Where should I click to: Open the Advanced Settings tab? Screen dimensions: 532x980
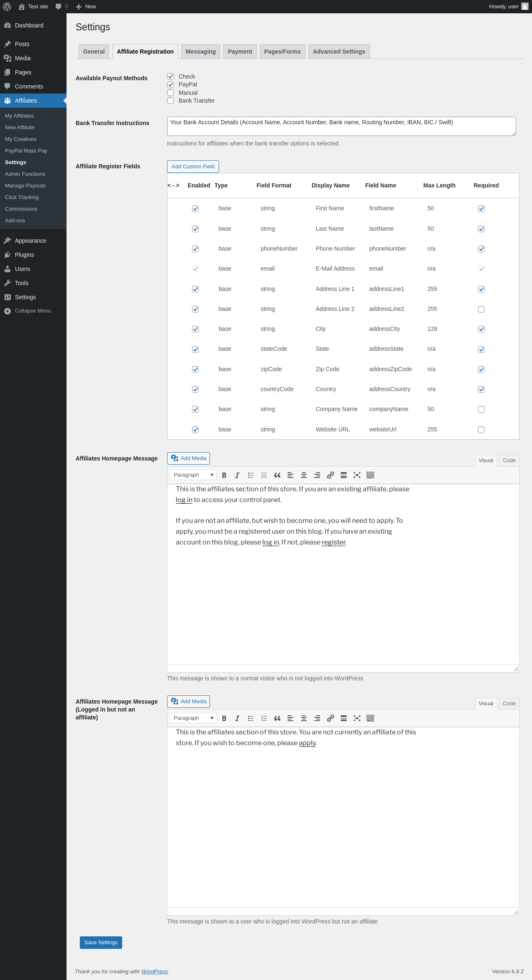[339, 52]
